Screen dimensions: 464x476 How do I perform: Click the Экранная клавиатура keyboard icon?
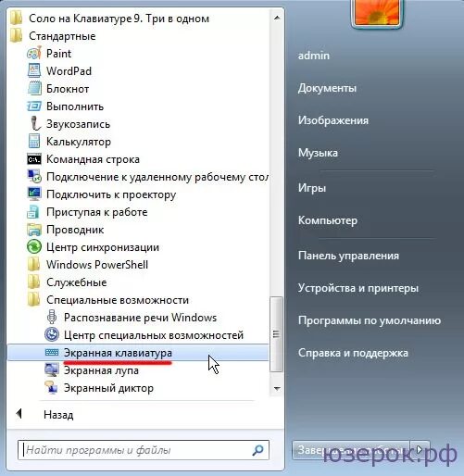(52, 353)
